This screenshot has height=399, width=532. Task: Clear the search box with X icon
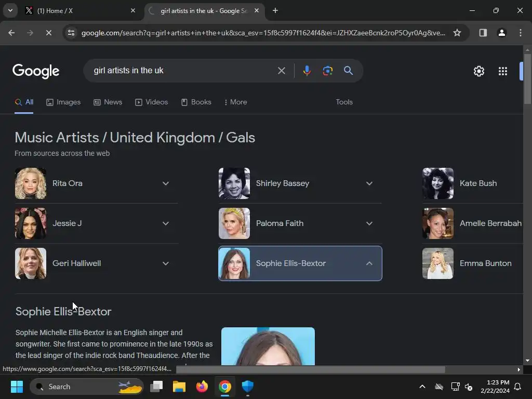click(281, 71)
